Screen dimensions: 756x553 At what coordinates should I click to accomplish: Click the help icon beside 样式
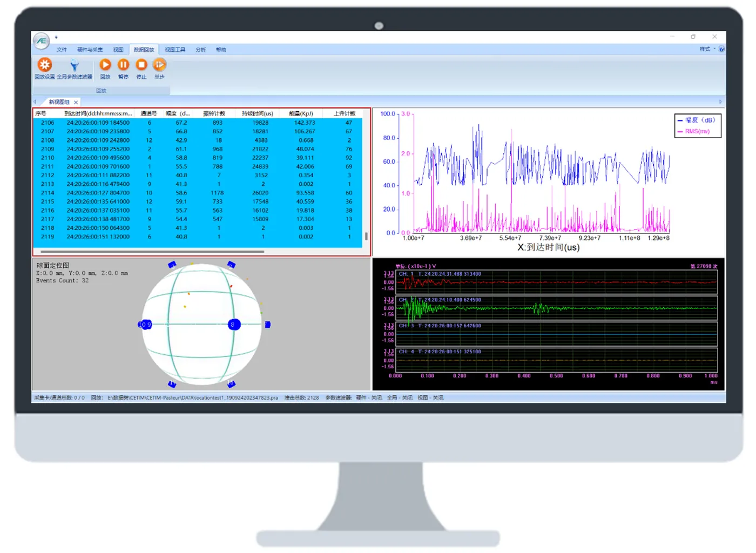pos(722,49)
